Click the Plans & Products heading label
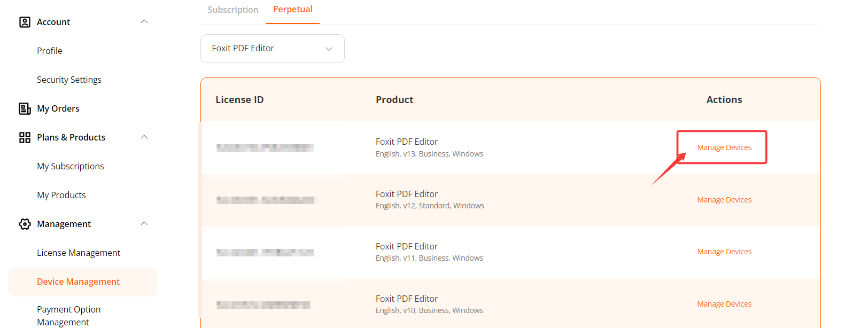 [71, 137]
